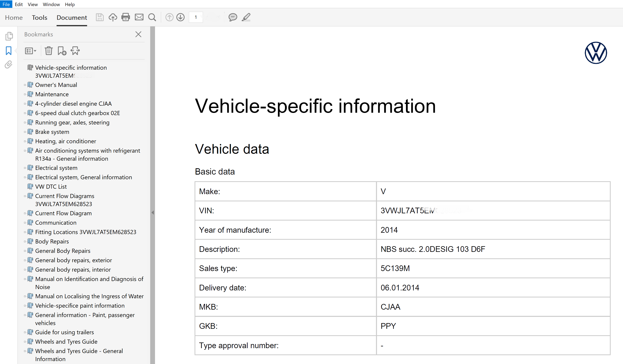Open the Attachments paperclip panel
This screenshot has height=364, width=623.
(9, 65)
